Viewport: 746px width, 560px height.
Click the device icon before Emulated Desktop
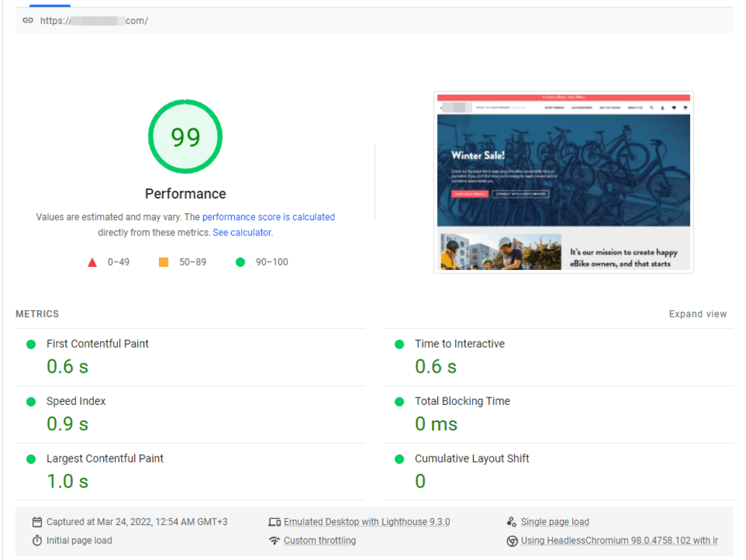coord(275,522)
